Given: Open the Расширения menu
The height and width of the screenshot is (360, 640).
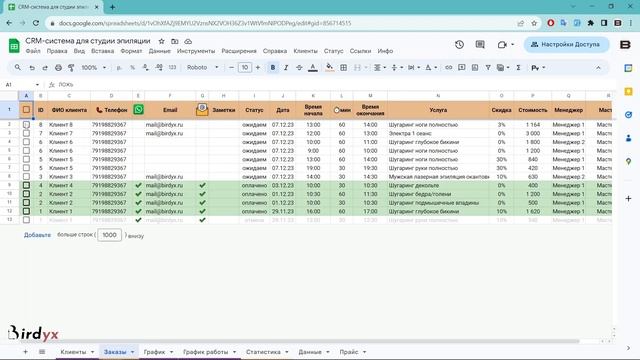Looking at the screenshot, I should pos(239,51).
